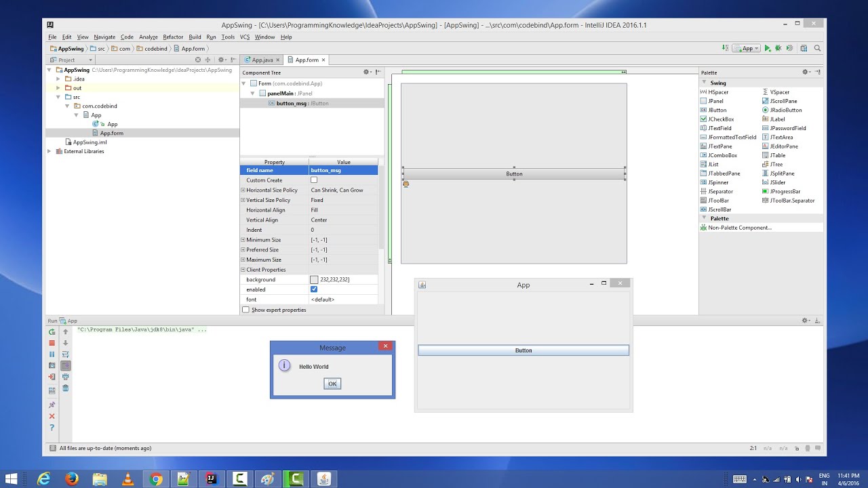Image resolution: width=868 pixels, height=488 pixels.
Task: Open Project panel settings gear
Action: pos(222,60)
